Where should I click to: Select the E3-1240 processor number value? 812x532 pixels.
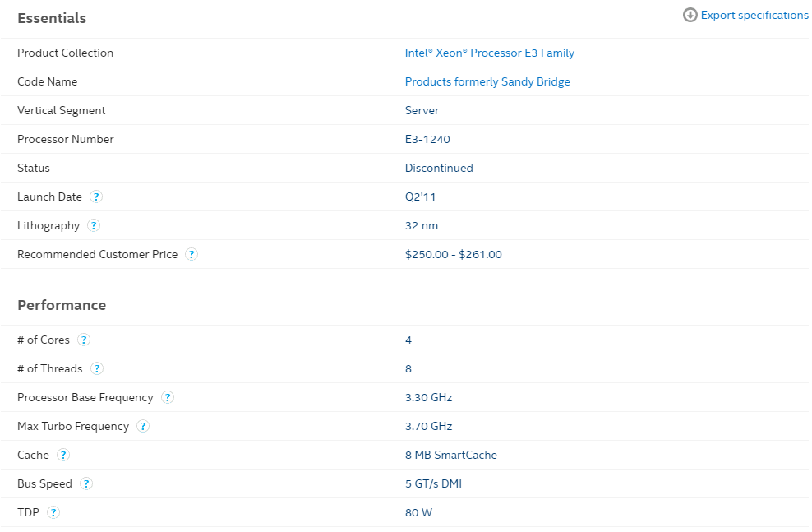pos(427,139)
